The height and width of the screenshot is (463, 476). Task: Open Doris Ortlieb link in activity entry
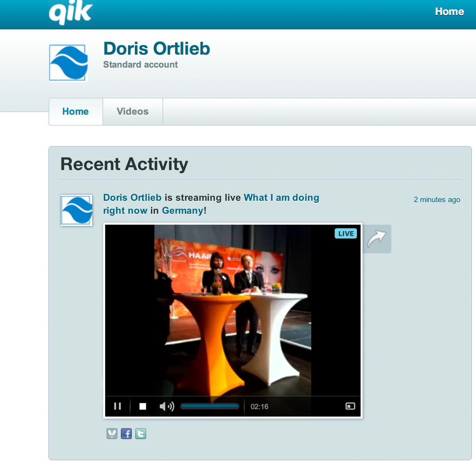pos(132,198)
